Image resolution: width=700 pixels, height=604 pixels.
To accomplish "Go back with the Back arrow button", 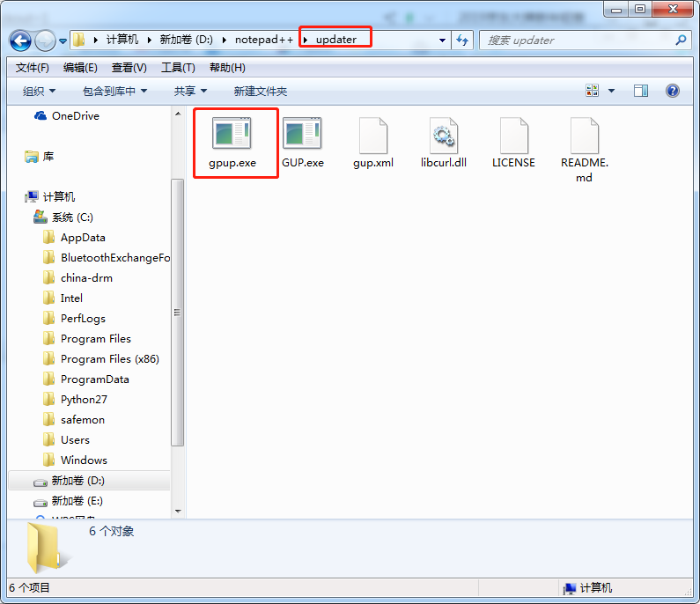I will (20, 41).
